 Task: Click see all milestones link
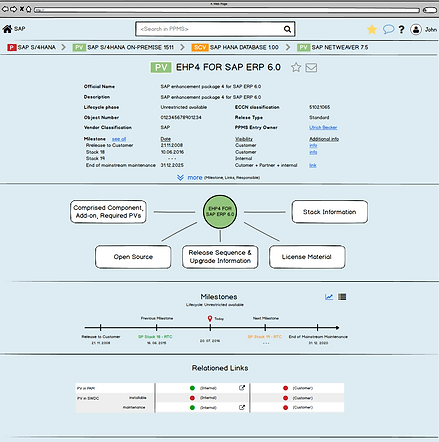point(119,139)
